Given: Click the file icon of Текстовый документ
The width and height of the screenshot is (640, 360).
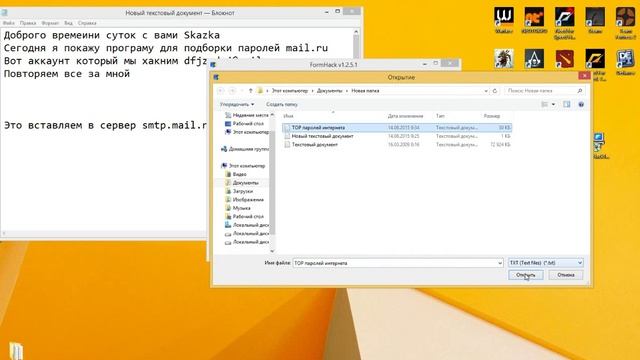Looking at the screenshot, I should [287, 144].
